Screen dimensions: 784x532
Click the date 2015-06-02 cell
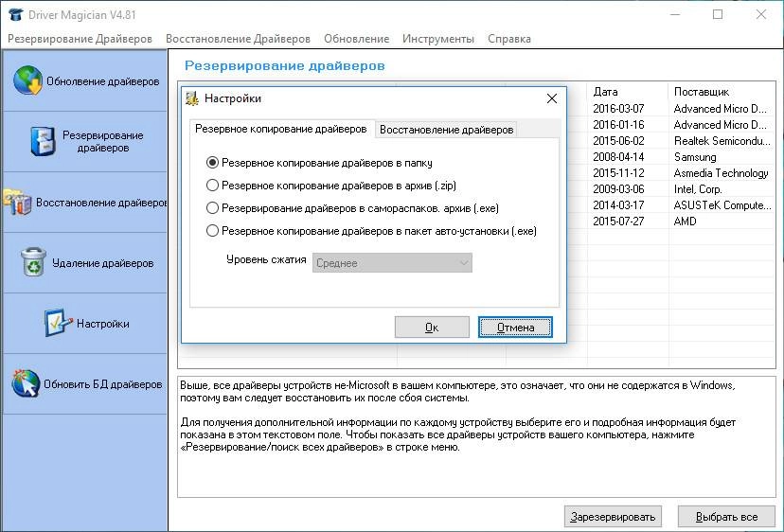click(x=618, y=141)
